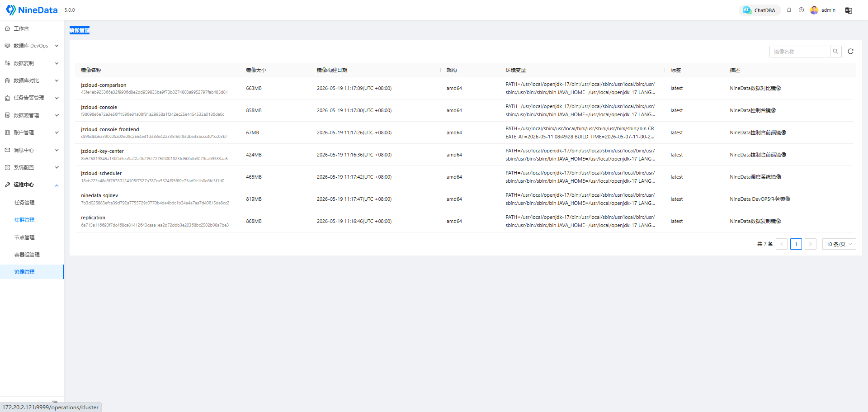
Task: Click the jzcloud-console image name
Action: (x=99, y=107)
